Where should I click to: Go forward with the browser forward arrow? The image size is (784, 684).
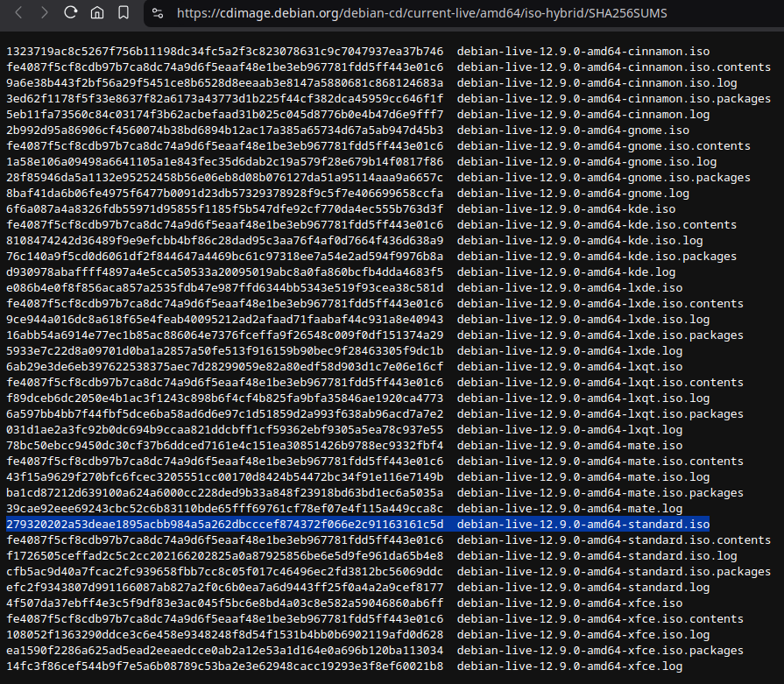click(x=45, y=12)
